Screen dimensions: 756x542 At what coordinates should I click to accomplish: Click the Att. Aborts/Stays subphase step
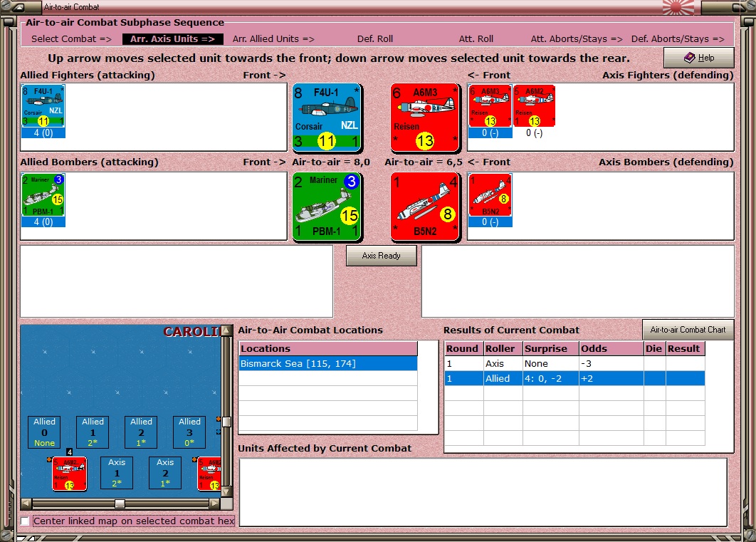[x=577, y=39]
